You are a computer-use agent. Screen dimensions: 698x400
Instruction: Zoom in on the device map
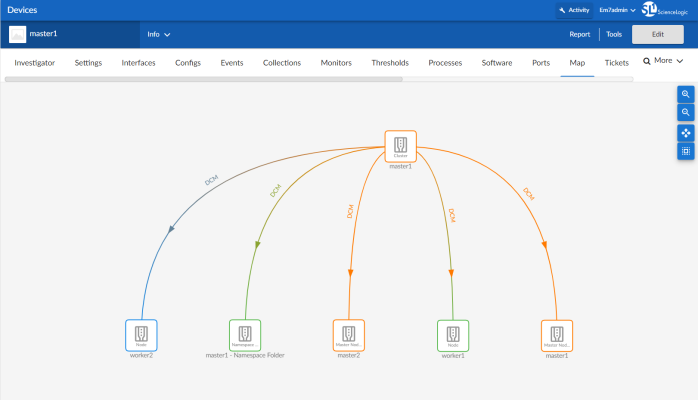(x=686, y=93)
